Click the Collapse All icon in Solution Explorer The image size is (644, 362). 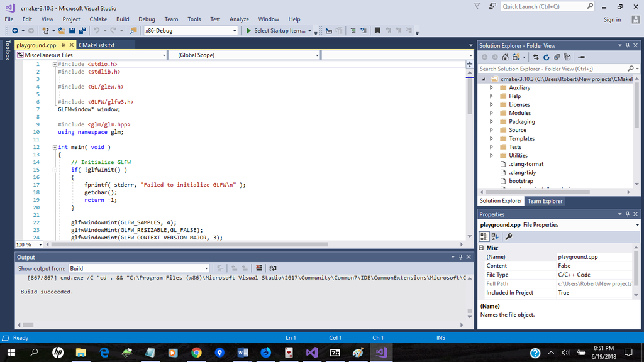pos(557,57)
